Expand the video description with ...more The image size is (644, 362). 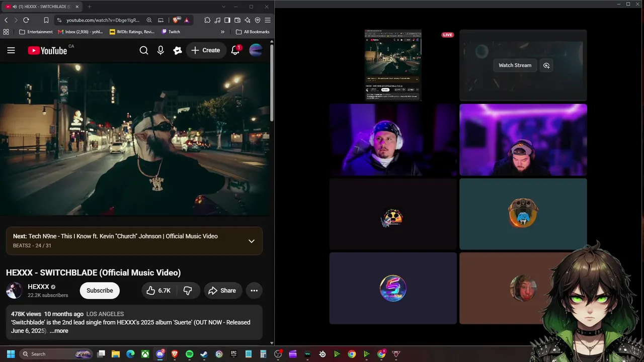59,331
